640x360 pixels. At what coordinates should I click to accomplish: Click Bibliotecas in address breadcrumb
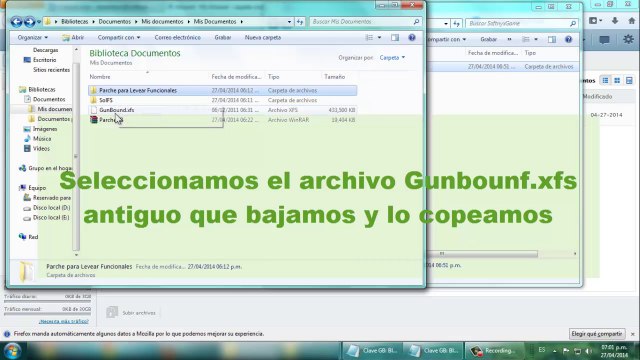coord(74,22)
